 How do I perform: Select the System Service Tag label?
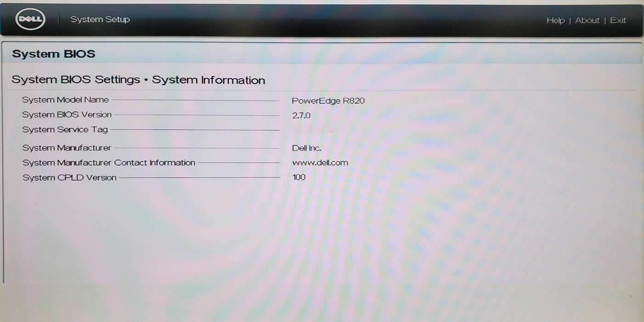(65, 130)
